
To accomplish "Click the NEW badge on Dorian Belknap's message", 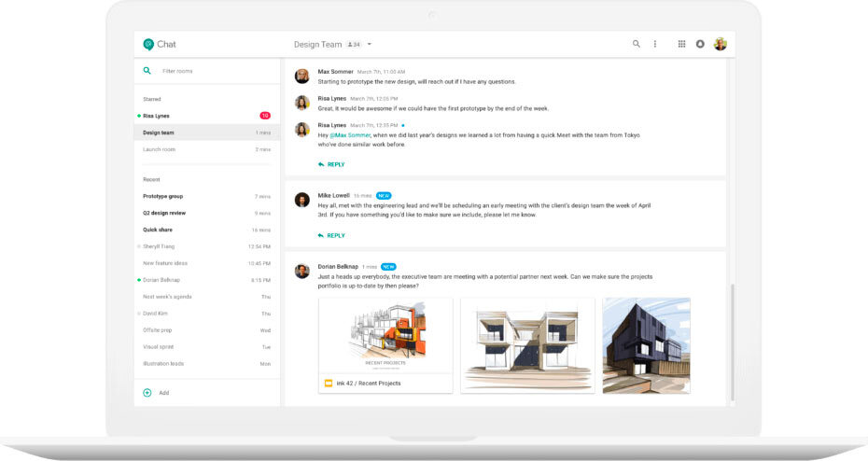I will [388, 267].
